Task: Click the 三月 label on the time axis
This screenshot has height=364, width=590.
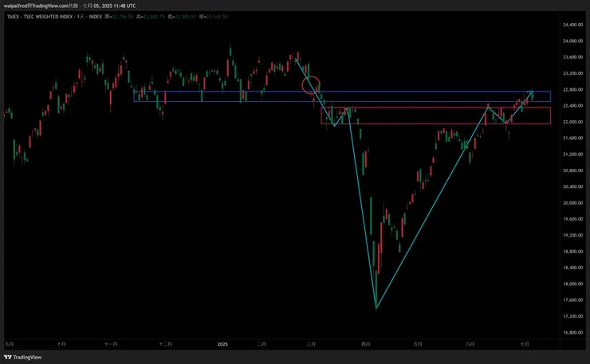Action: pyautogui.click(x=311, y=344)
